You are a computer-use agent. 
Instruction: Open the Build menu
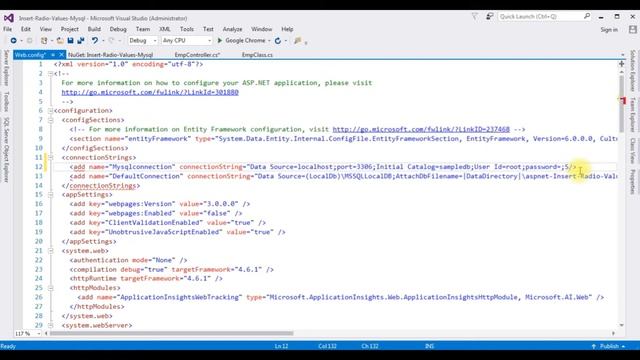[94, 29]
